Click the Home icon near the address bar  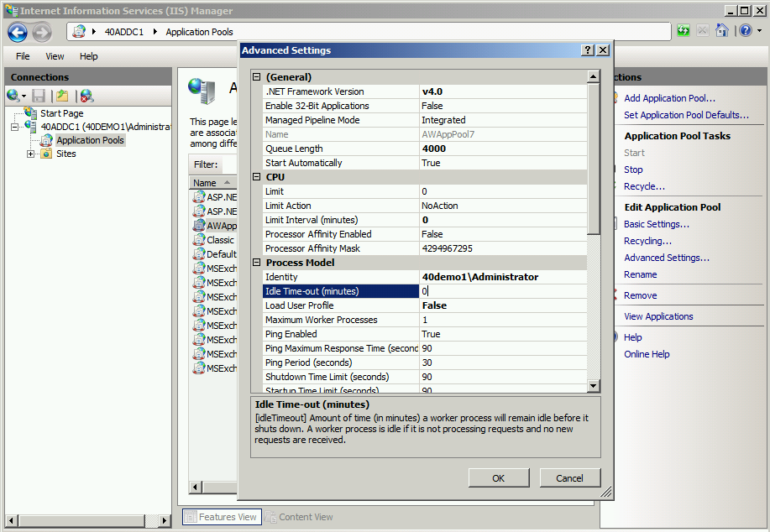(720, 30)
